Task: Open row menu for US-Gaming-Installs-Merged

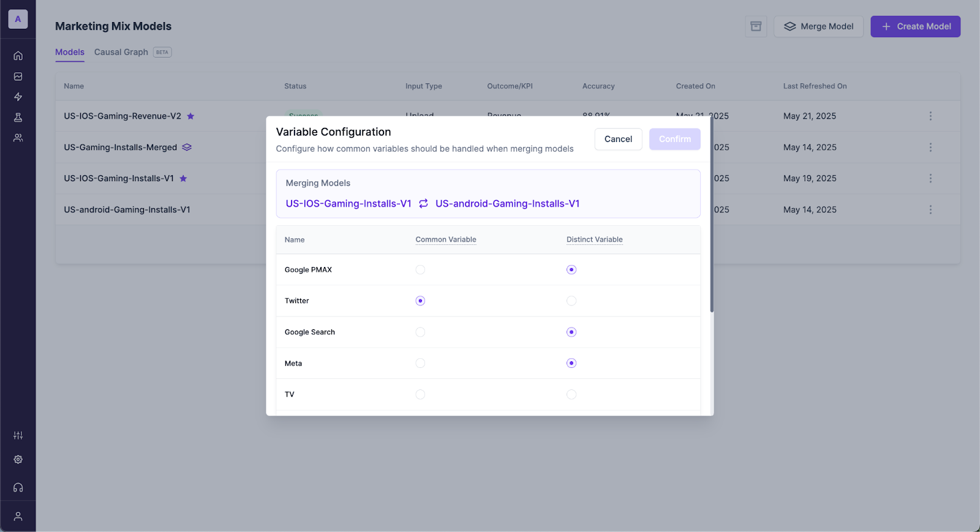Action: [x=930, y=148]
